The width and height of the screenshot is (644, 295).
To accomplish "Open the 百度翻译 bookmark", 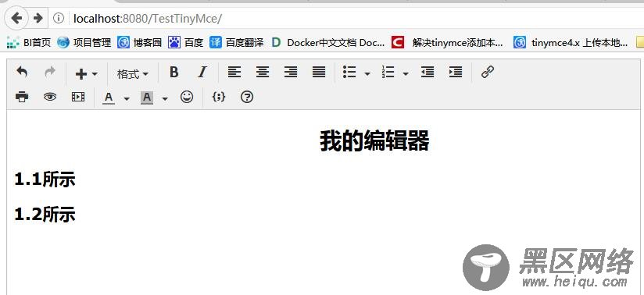I will [x=237, y=42].
